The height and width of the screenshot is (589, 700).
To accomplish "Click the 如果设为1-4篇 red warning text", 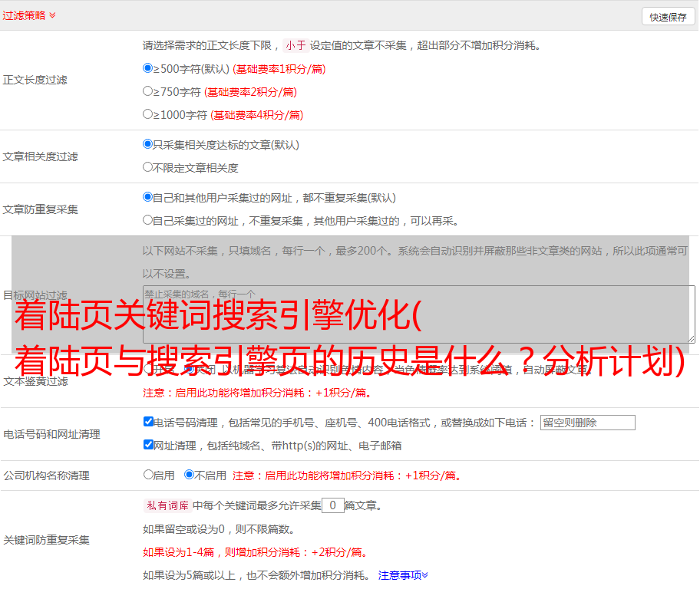I will 256,552.
